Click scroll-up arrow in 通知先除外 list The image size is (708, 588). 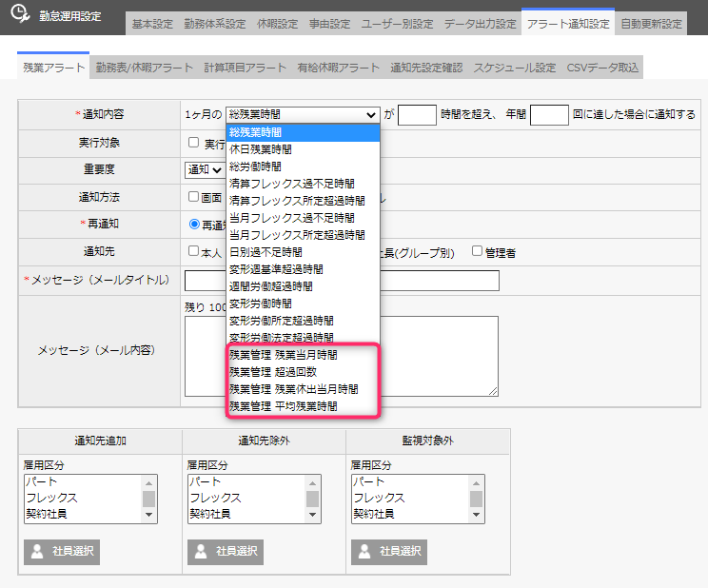click(312, 483)
